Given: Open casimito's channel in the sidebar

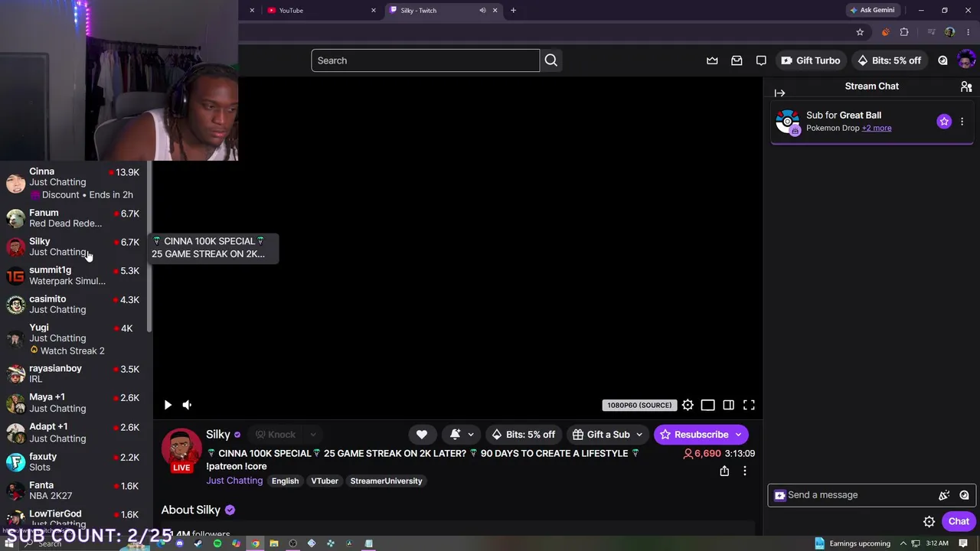Looking at the screenshot, I should 74,305.
